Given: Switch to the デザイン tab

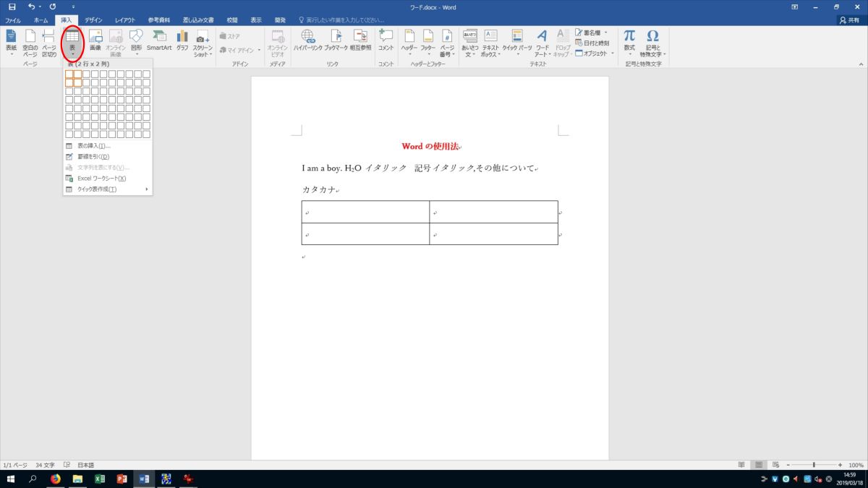Looking at the screenshot, I should tap(93, 20).
